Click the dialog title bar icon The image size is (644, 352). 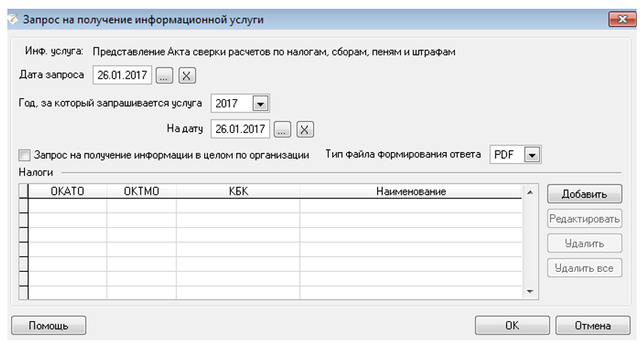pyautogui.click(x=12, y=20)
